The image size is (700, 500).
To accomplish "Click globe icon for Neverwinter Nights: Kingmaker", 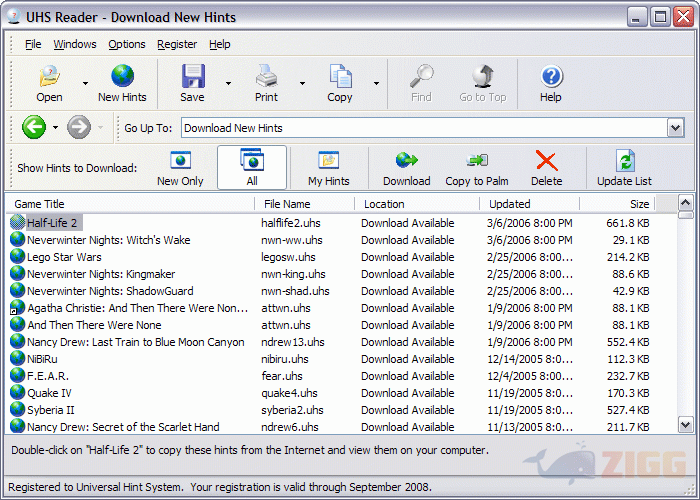I will click(17, 273).
